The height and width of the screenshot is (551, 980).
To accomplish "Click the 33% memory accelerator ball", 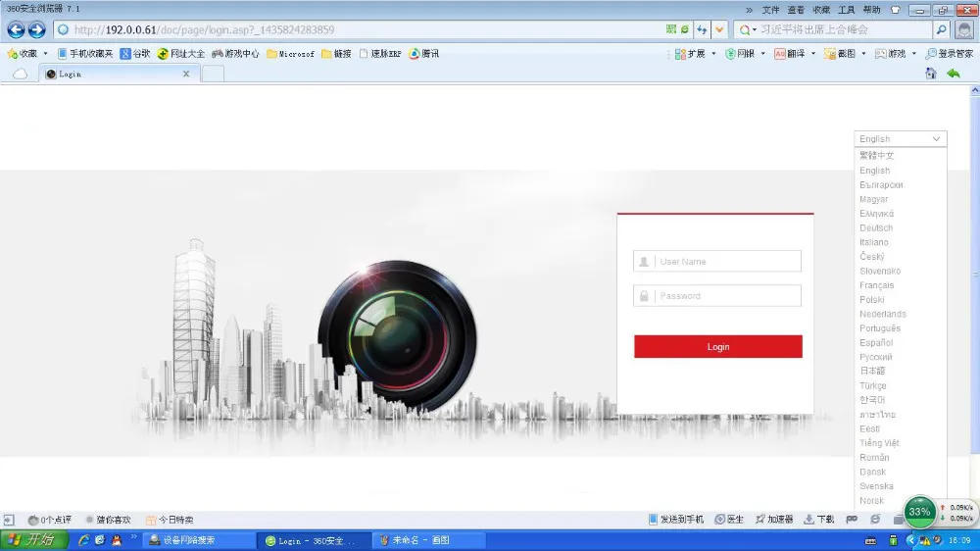I will pos(919,512).
